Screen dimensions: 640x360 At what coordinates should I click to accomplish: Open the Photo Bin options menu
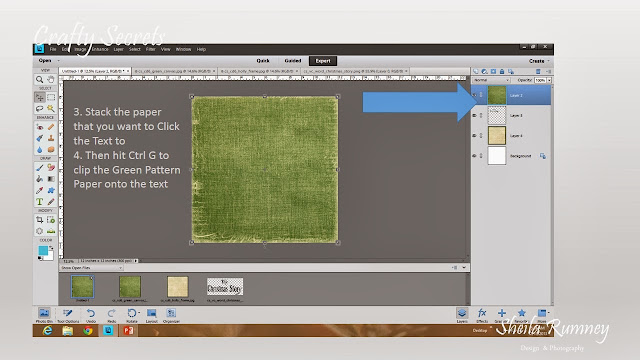coord(454,268)
